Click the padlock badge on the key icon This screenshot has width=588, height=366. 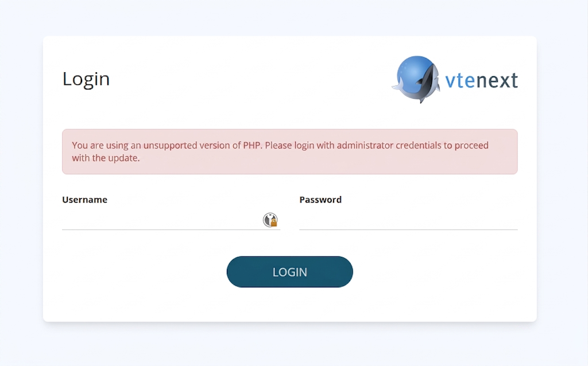[x=274, y=223]
